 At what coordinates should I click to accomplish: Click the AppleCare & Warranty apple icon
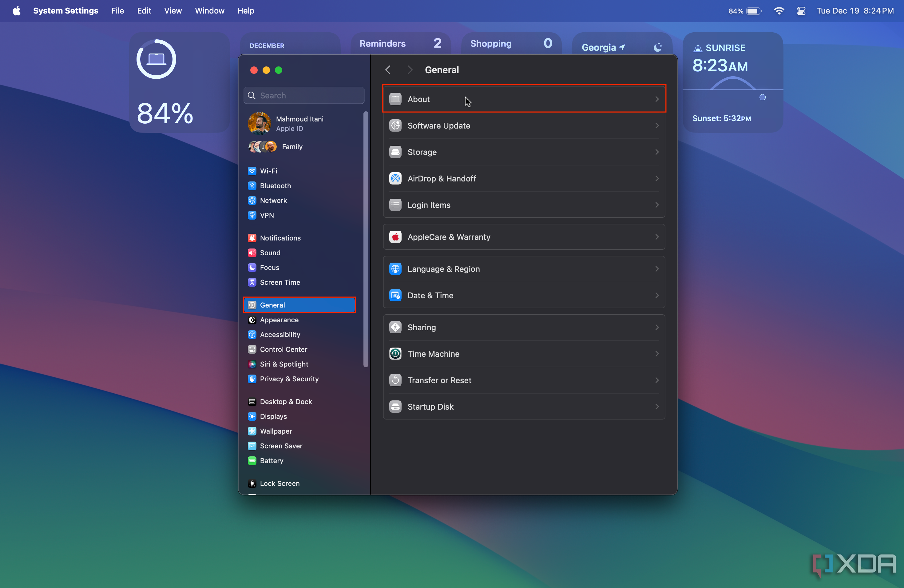[395, 237]
